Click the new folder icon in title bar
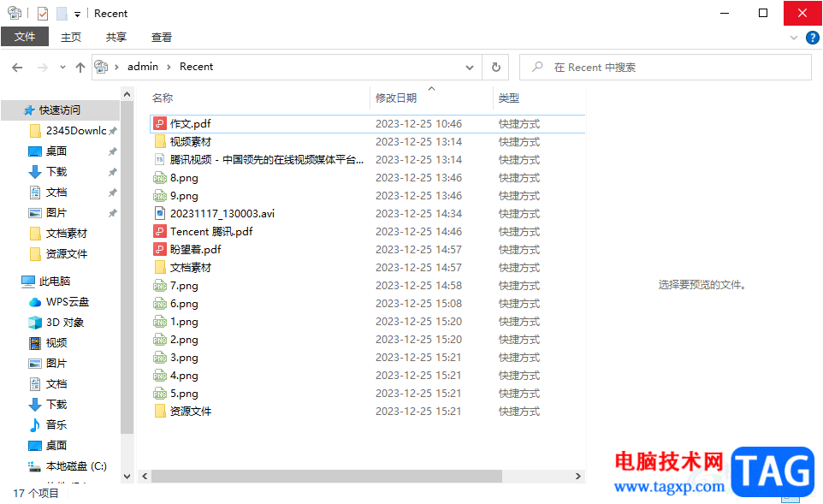 [x=62, y=13]
